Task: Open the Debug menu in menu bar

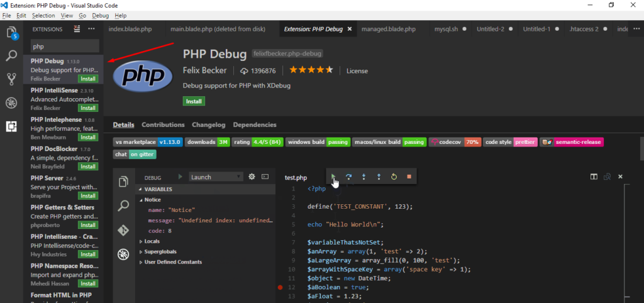Action: click(x=100, y=15)
